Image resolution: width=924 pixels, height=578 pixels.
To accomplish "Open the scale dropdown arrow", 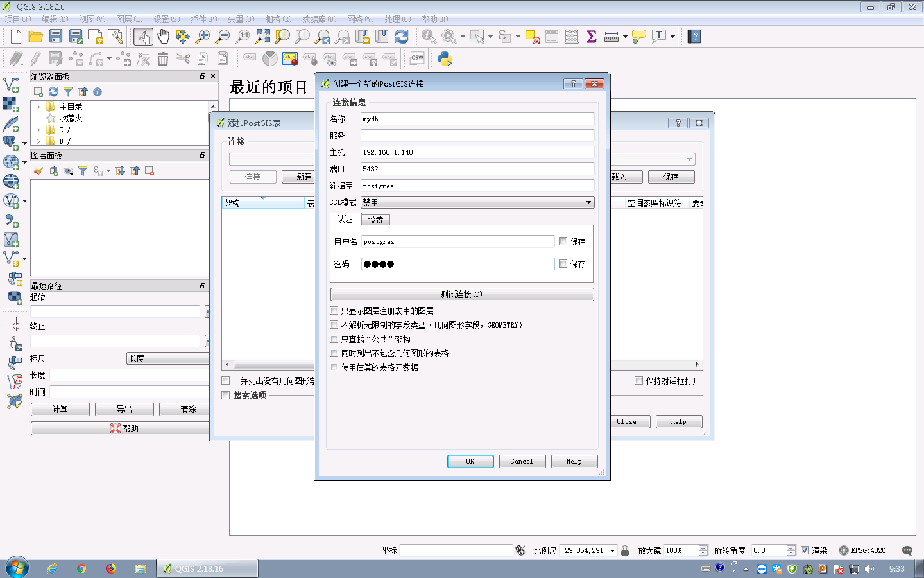I will [x=612, y=550].
